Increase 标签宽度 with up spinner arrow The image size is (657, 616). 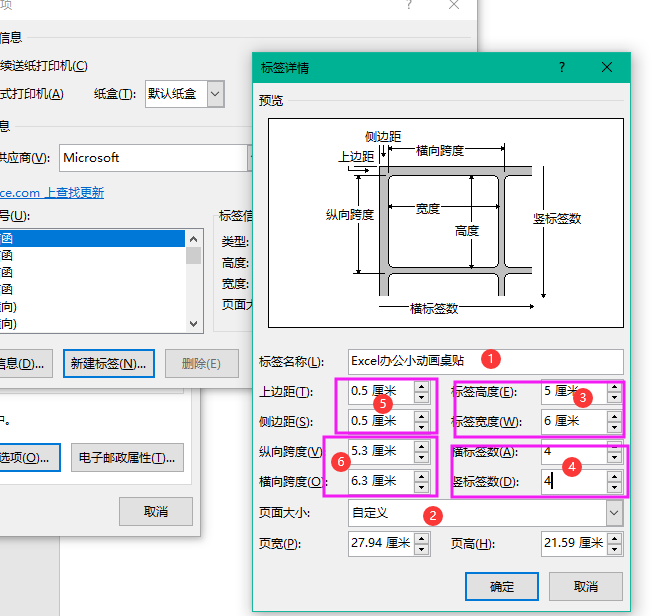614,416
